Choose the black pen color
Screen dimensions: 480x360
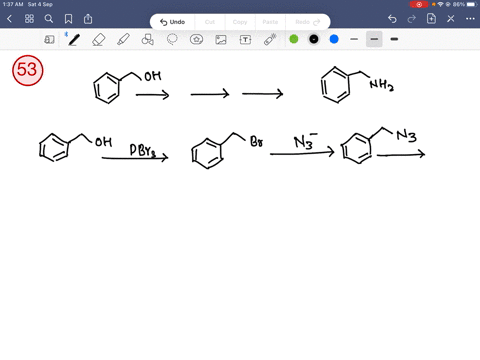314,39
